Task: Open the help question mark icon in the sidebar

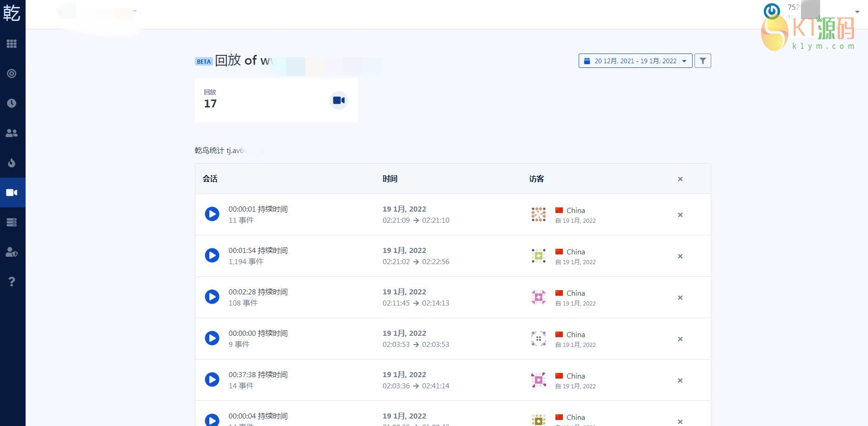Action: pyautogui.click(x=12, y=282)
